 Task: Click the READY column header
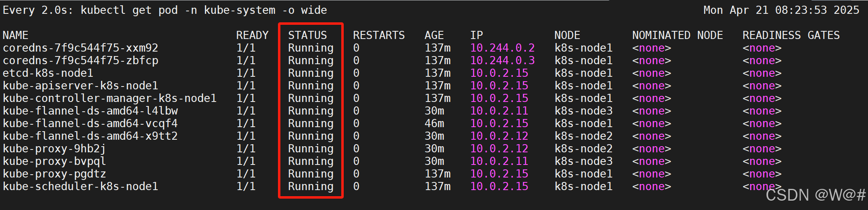pyautogui.click(x=252, y=35)
